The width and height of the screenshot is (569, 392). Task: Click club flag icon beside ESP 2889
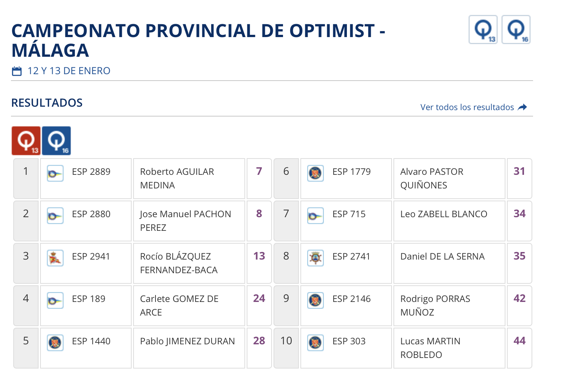(x=55, y=174)
